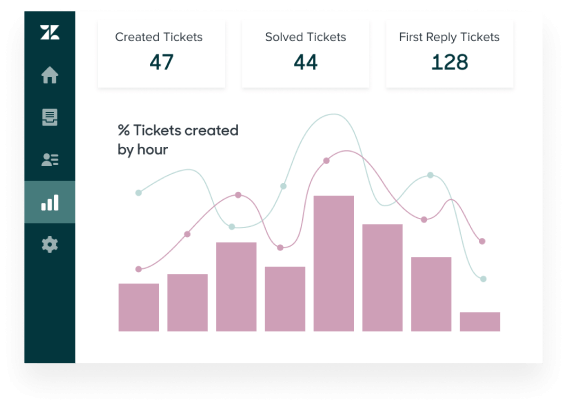This screenshot has height=402, width=568.
Task: Click the Zendesk logo in sidebar
Action: [x=50, y=32]
